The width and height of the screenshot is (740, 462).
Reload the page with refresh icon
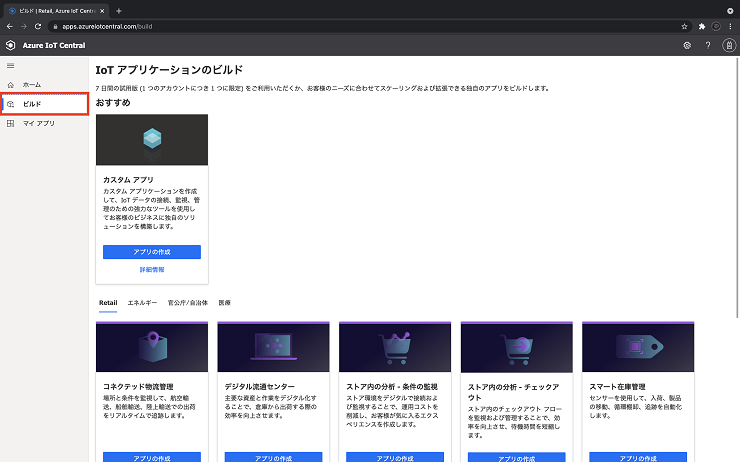click(x=38, y=26)
